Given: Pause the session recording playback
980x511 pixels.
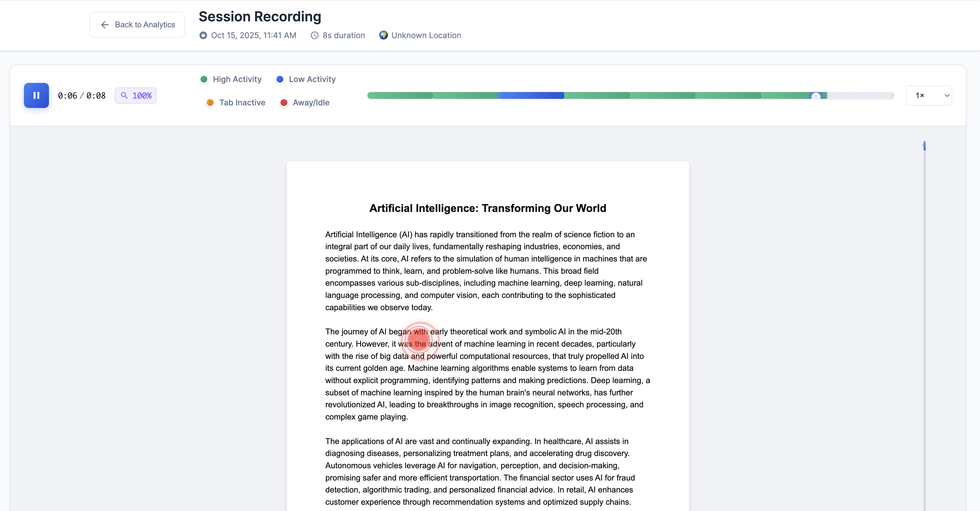Looking at the screenshot, I should [36, 95].
